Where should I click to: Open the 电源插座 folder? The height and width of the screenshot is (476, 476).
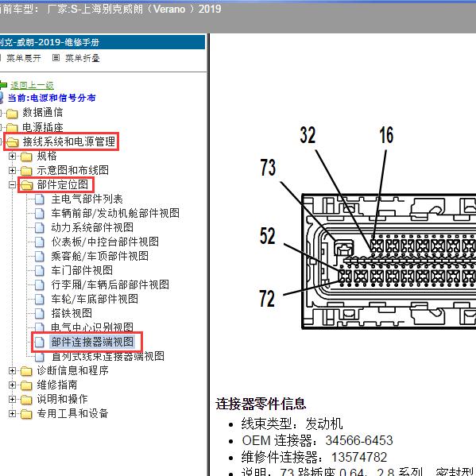42,127
